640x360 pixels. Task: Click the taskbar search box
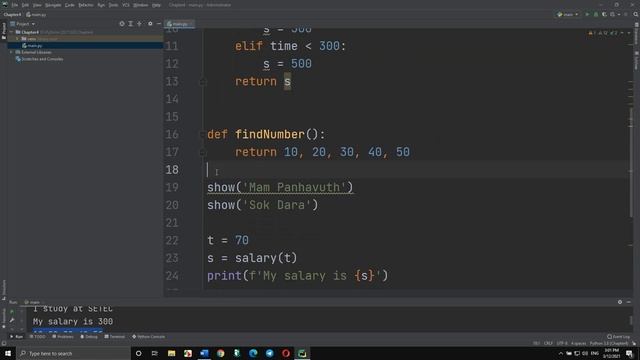[x=73, y=353]
